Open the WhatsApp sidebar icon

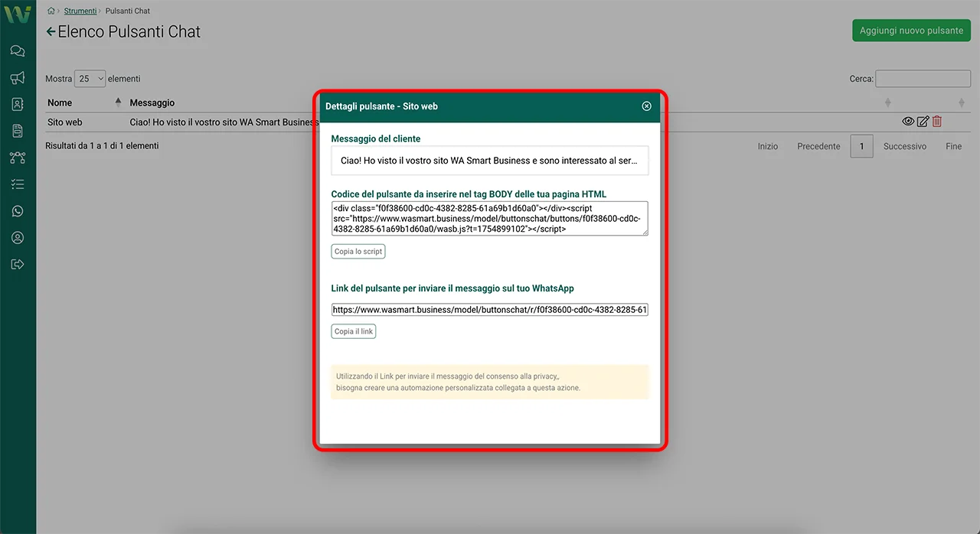[17, 211]
